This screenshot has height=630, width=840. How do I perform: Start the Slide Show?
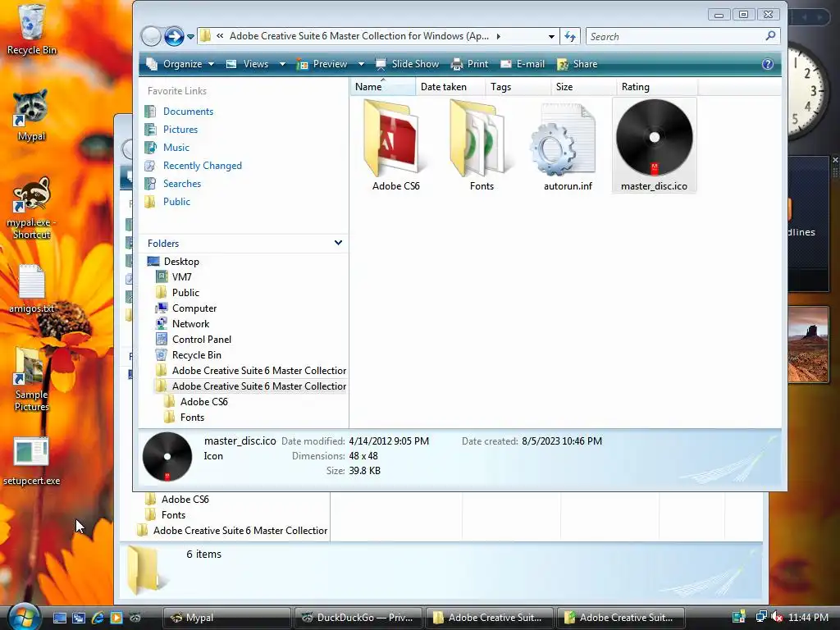click(x=407, y=64)
